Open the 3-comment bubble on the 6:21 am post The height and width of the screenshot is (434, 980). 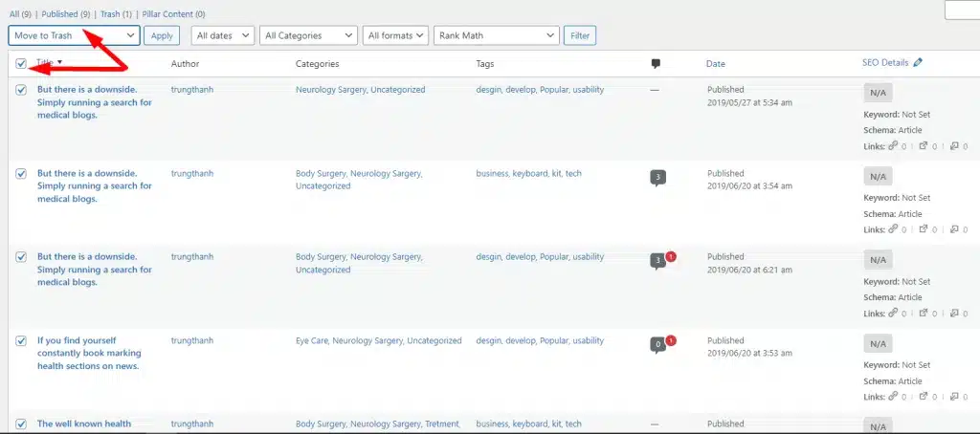point(657,261)
